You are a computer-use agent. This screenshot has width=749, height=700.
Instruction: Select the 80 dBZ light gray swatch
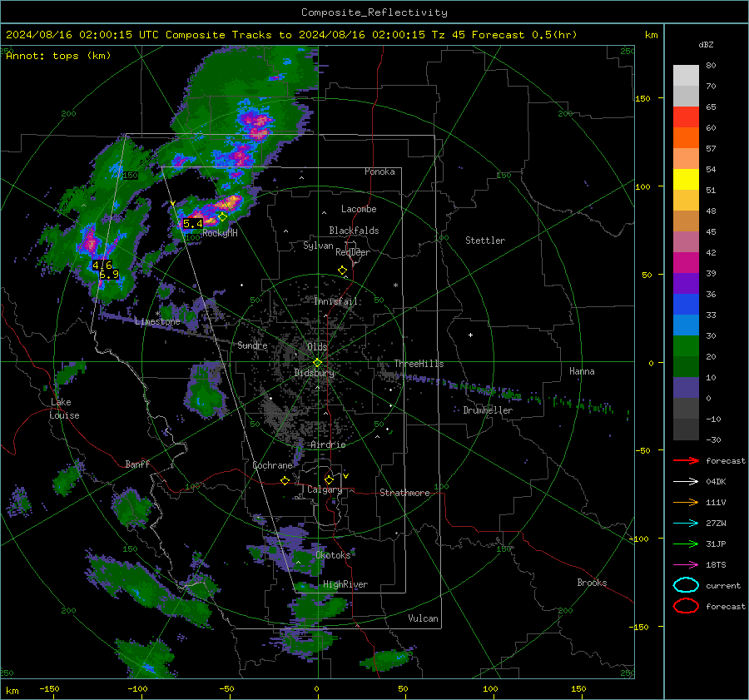(x=686, y=76)
